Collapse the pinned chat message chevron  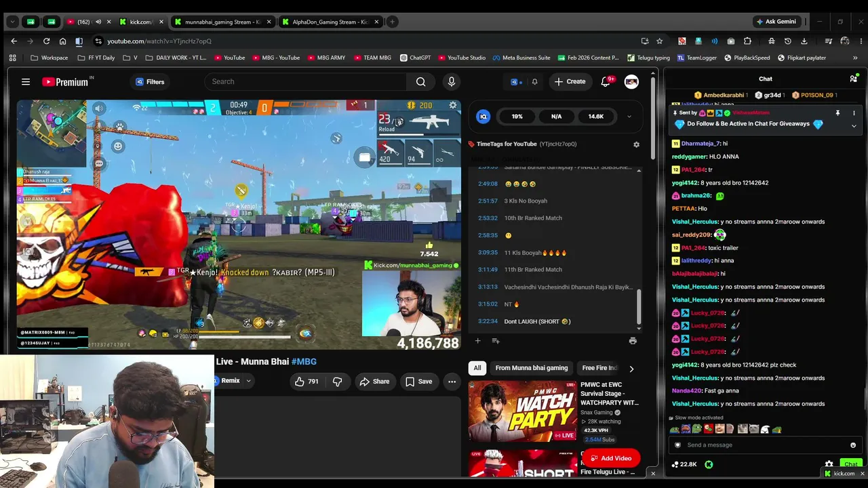coord(854,126)
